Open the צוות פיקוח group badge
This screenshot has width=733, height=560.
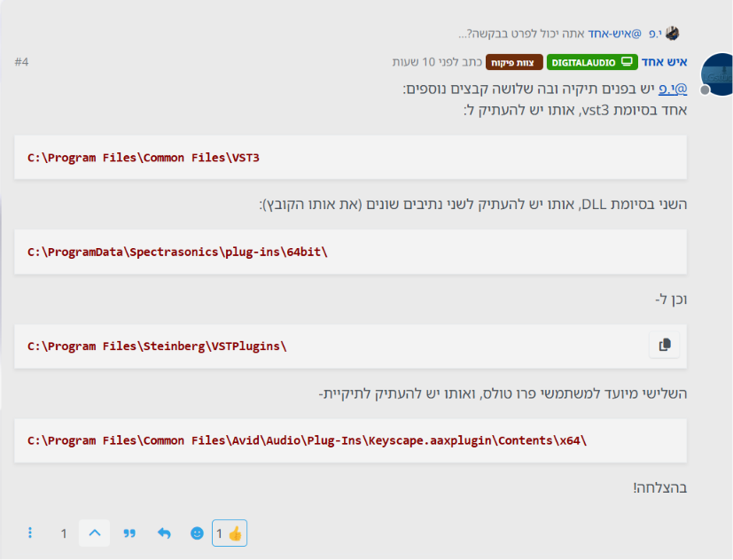coord(514,62)
